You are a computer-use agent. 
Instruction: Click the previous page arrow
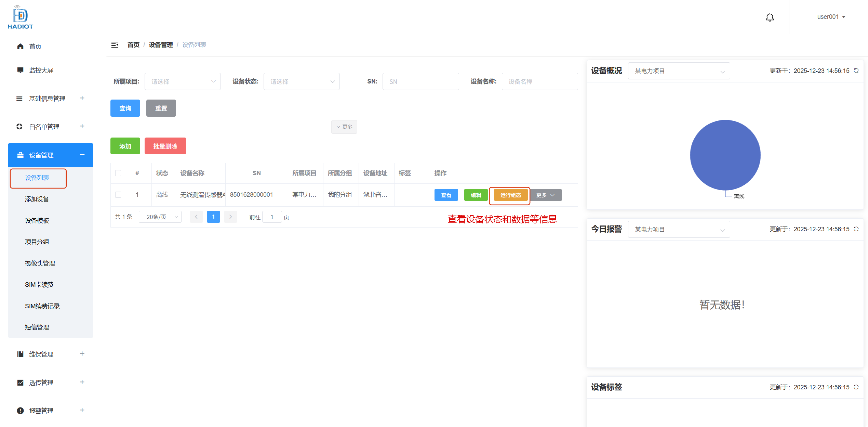(196, 217)
